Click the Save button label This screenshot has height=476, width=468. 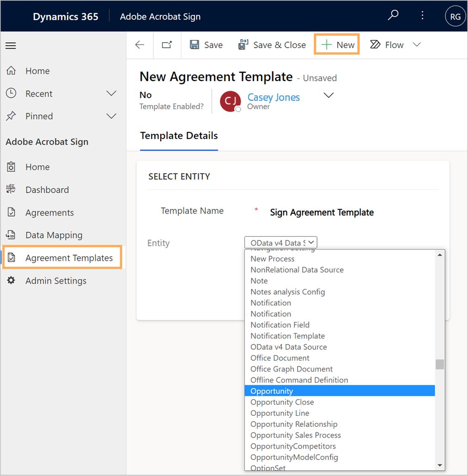213,45
